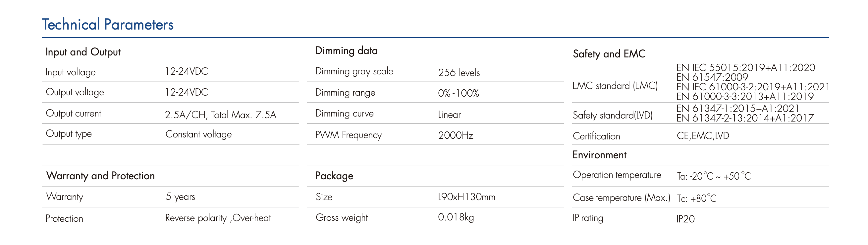
Task: Click the Safety standard(LVD) label
Action: coord(613,116)
